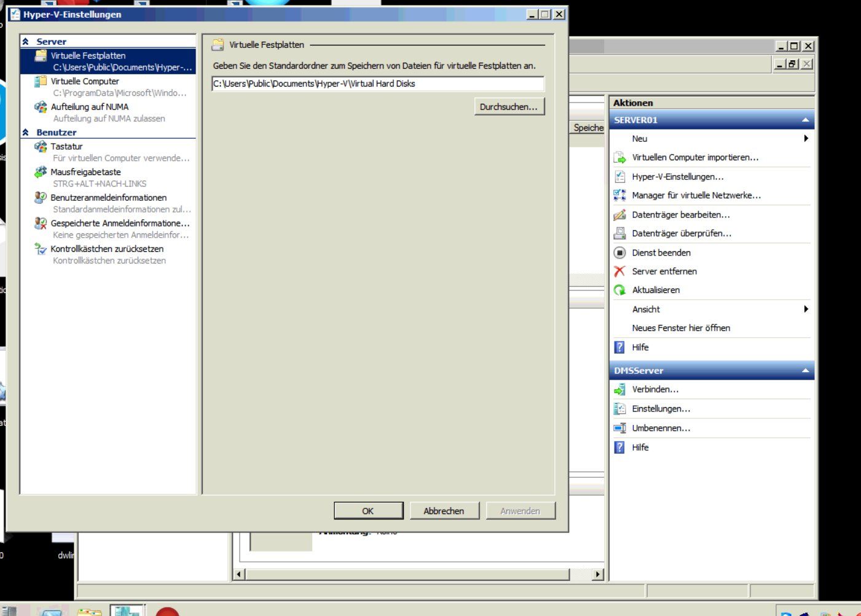Choose Ansicht in the Aktionen pane
Viewport: 861px width, 616px height.
pyautogui.click(x=646, y=309)
